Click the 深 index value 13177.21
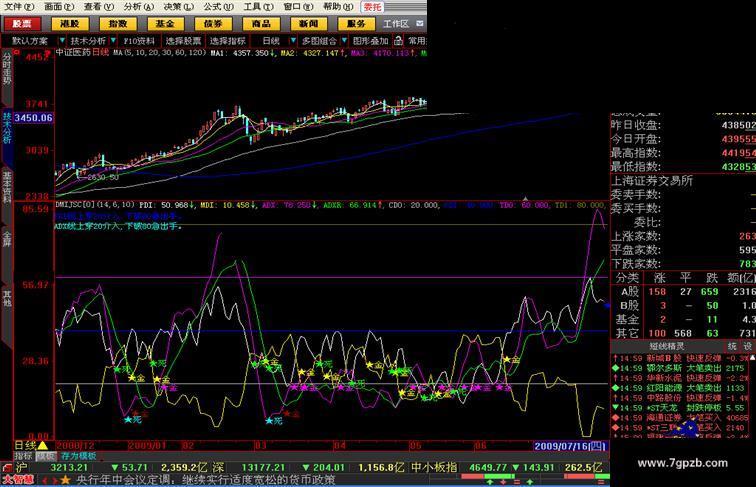 pos(263,467)
